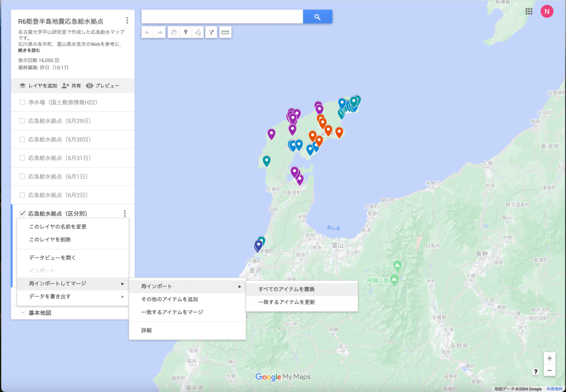Select the measure distance ruler tool
This screenshot has height=392, width=566.
pos(225,33)
